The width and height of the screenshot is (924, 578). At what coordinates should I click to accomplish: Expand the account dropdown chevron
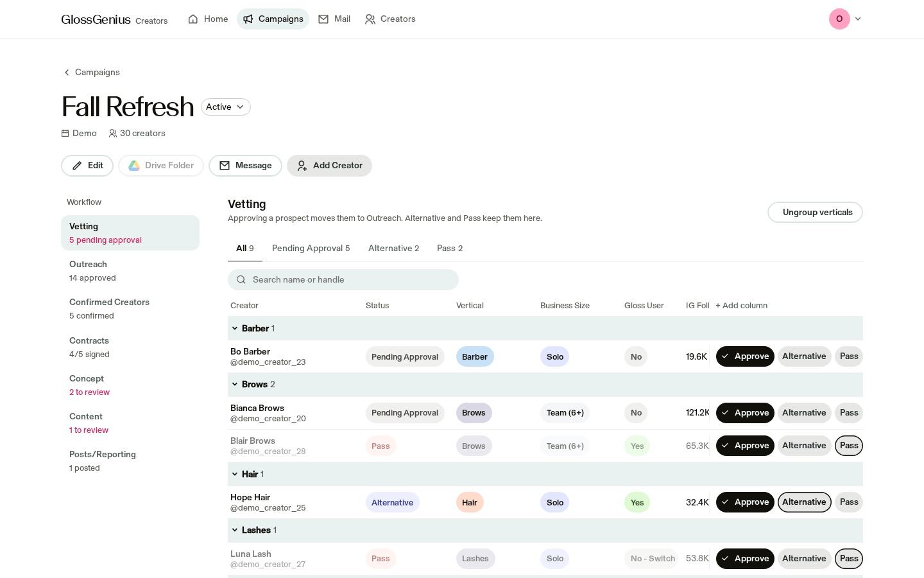[x=858, y=19]
